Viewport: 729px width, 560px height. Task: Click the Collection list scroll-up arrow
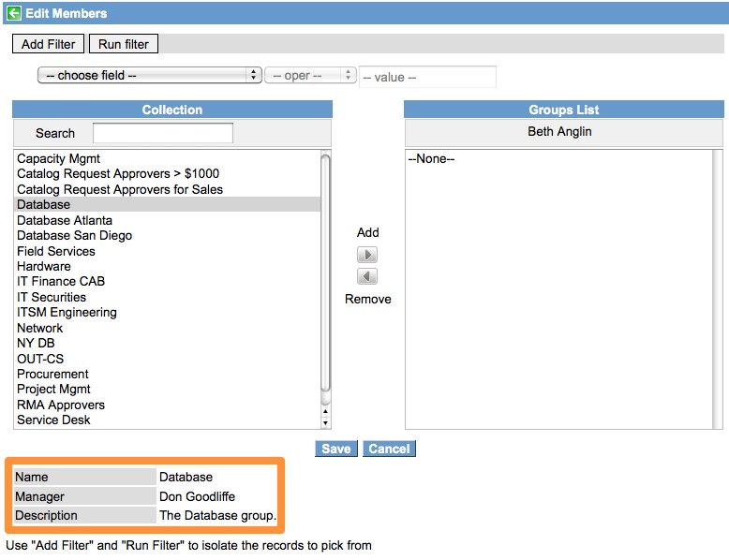point(325,410)
